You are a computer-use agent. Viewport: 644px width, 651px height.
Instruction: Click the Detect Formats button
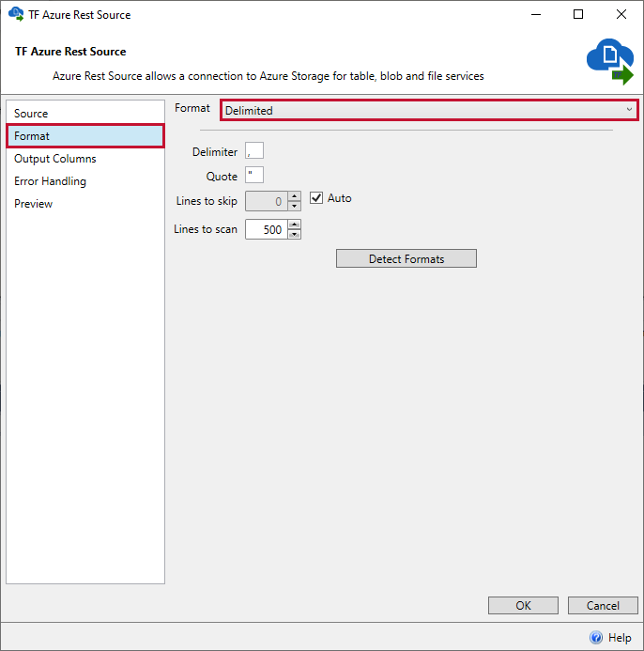[x=406, y=258]
